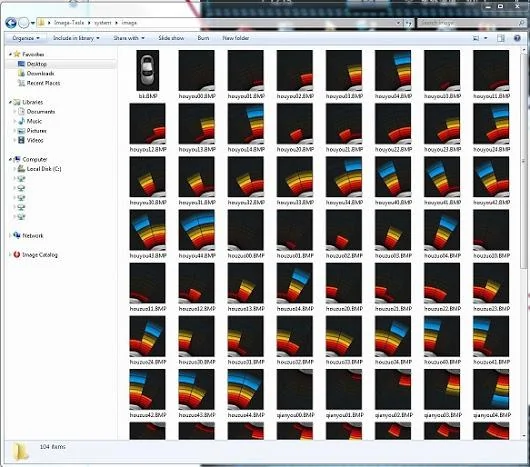Open the Organize menu
This screenshot has height=467, width=530.
pos(26,38)
